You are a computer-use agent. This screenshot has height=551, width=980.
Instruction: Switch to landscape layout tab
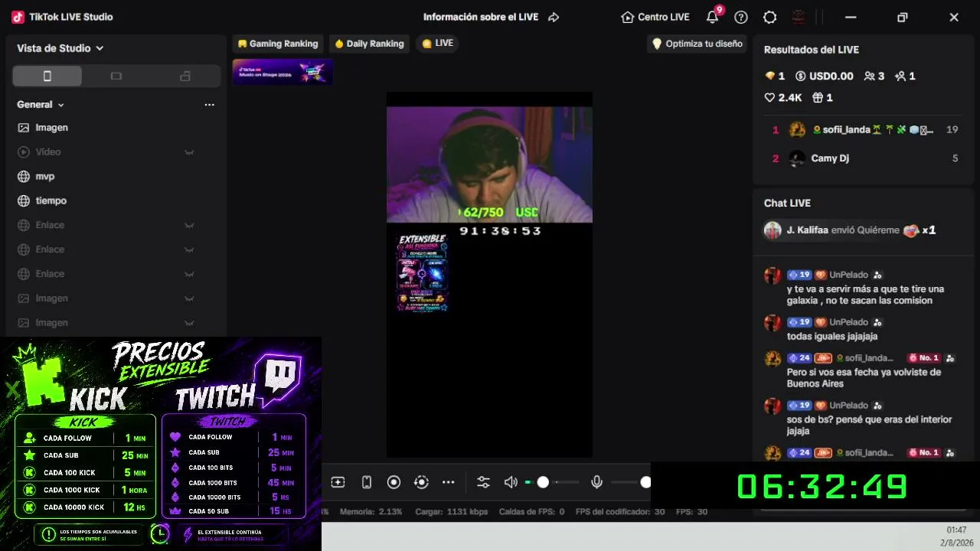116,76
